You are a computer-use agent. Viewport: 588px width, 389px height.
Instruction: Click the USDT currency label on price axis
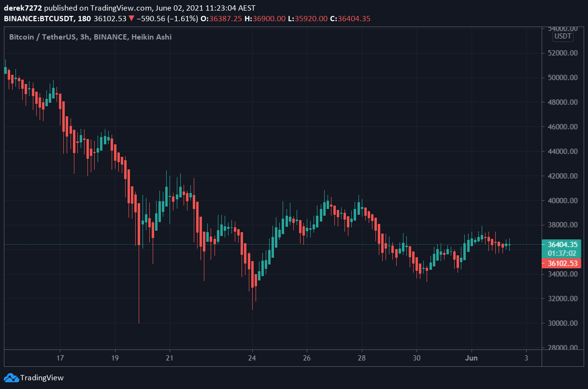[x=562, y=36]
